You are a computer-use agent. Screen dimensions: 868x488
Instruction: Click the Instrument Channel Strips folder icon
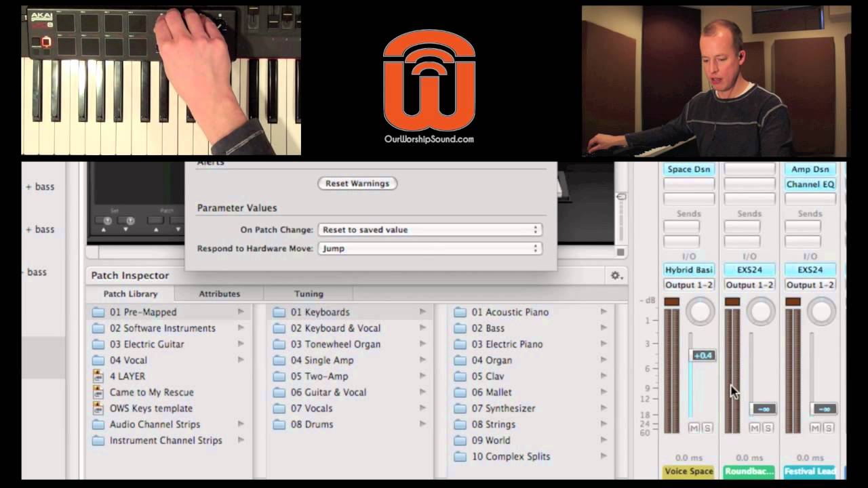[98, 441]
